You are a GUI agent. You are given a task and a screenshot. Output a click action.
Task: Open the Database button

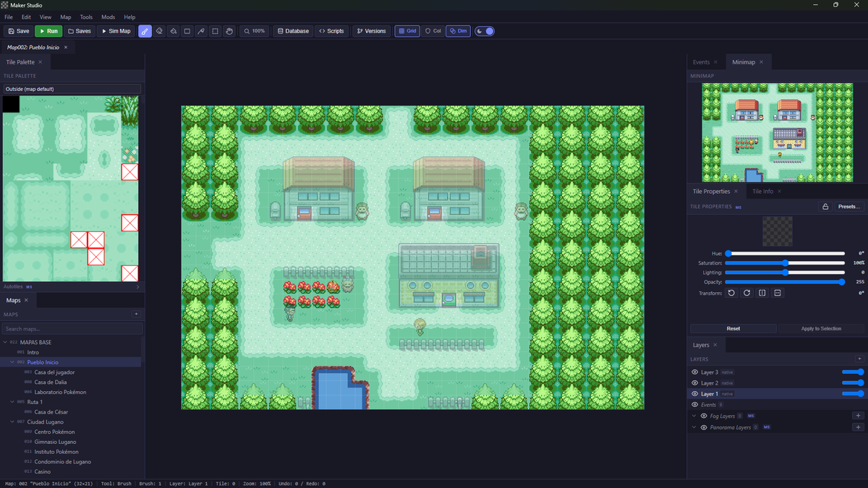coord(293,31)
